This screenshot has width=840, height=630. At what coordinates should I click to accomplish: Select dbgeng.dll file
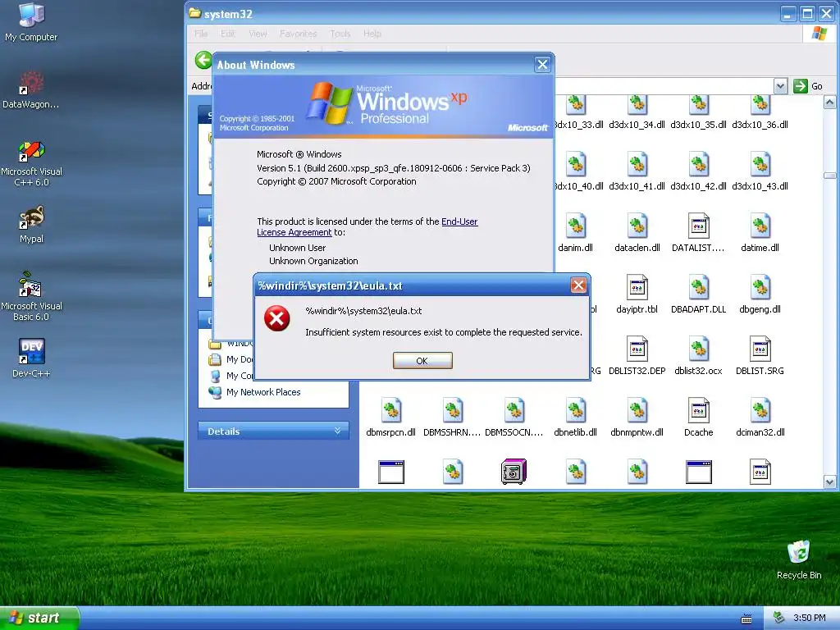(x=760, y=294)
